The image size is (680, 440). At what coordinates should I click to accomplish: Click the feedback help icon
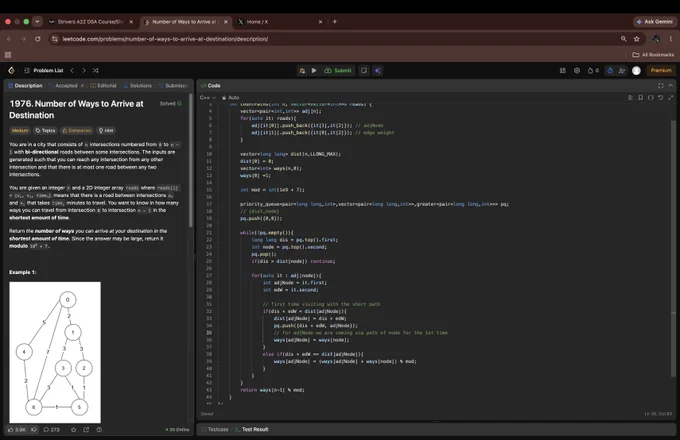pos(99,430)
